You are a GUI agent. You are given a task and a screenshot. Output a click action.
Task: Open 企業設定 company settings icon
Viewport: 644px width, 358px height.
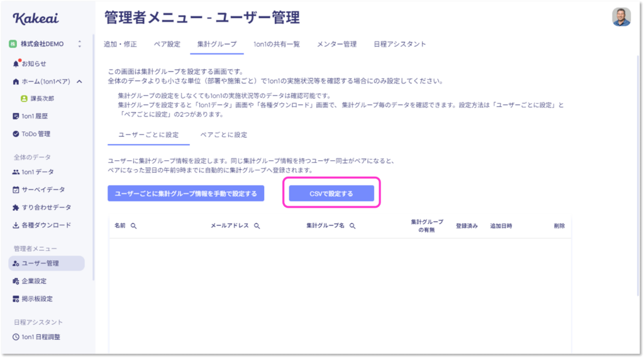point(16,281)
